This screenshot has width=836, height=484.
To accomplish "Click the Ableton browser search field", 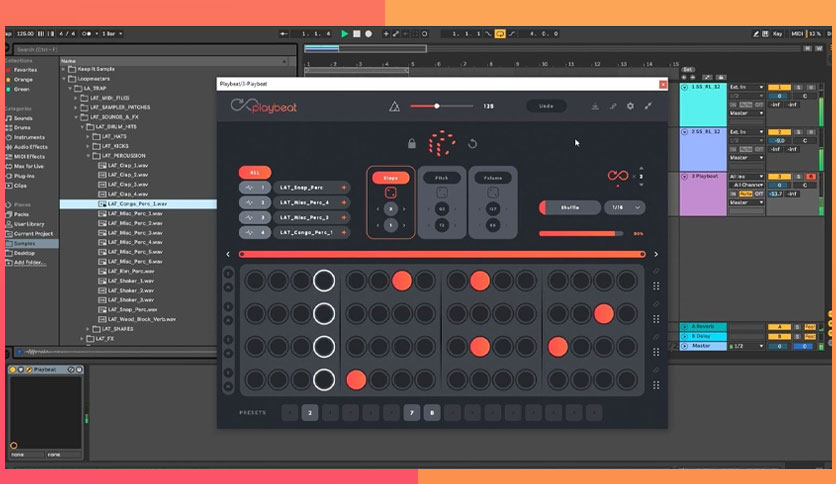I will coord(155,50).
